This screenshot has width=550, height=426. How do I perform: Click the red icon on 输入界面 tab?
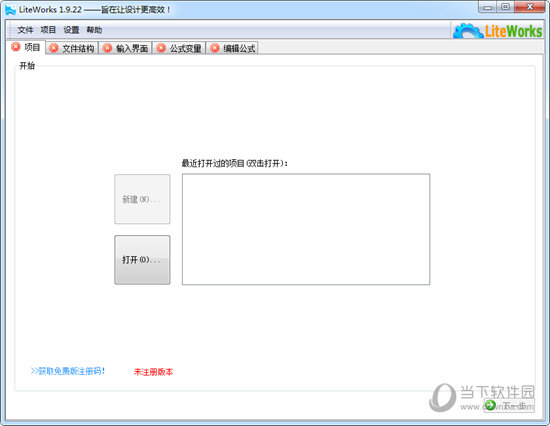tap(107, 48)
